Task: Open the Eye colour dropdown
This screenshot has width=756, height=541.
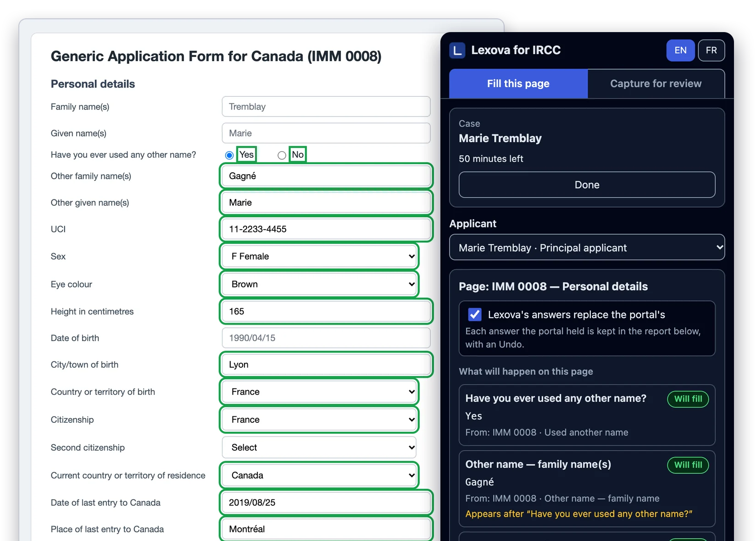Action: coord(319,284)
